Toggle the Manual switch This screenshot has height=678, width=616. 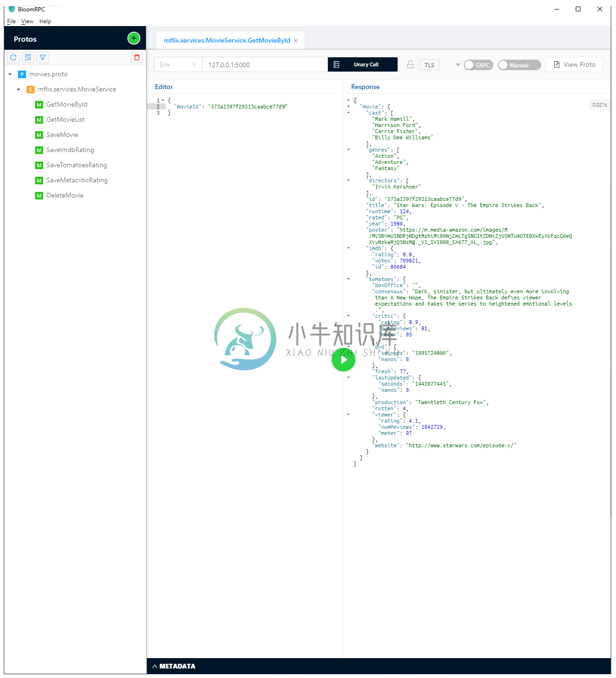[519, 65]
